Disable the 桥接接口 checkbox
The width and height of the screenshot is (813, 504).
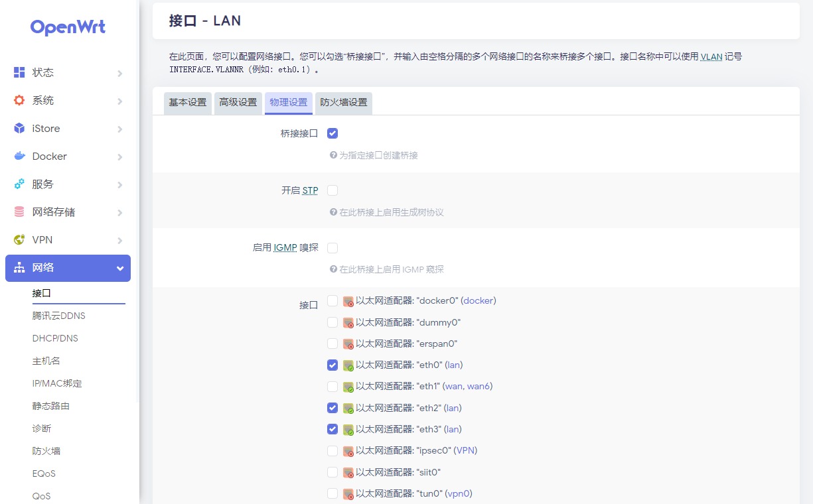pyautogui.click(x=333, y=133)
